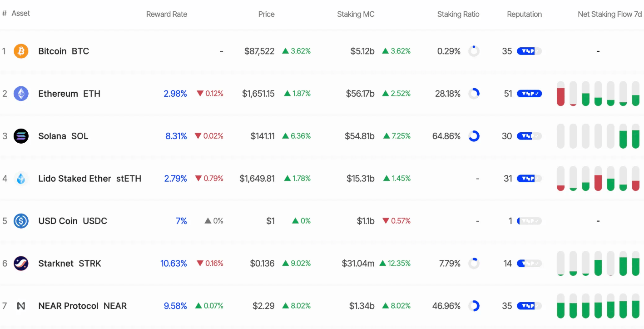The height and width of the screenshot is (329, 644).
Task: Click NEAR's $2.29 price
Action: tap(264, 306)
